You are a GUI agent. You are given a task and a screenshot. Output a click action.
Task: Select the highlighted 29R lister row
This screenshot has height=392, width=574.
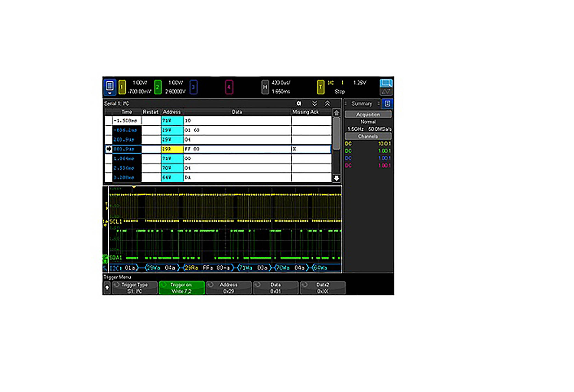click(217, 149)
